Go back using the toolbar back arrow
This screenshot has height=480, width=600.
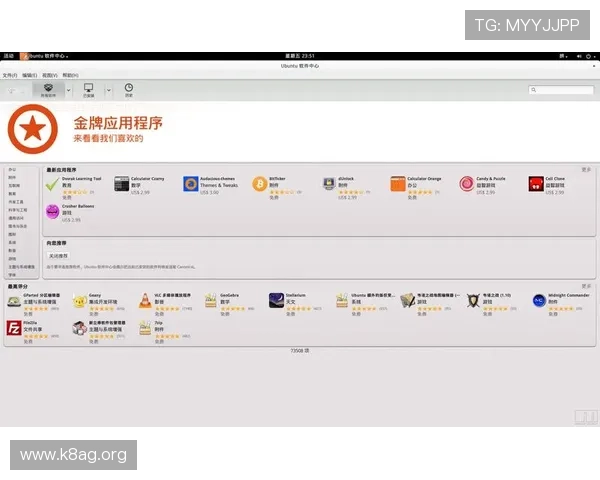pyautogui.click(x=12, y=91)
